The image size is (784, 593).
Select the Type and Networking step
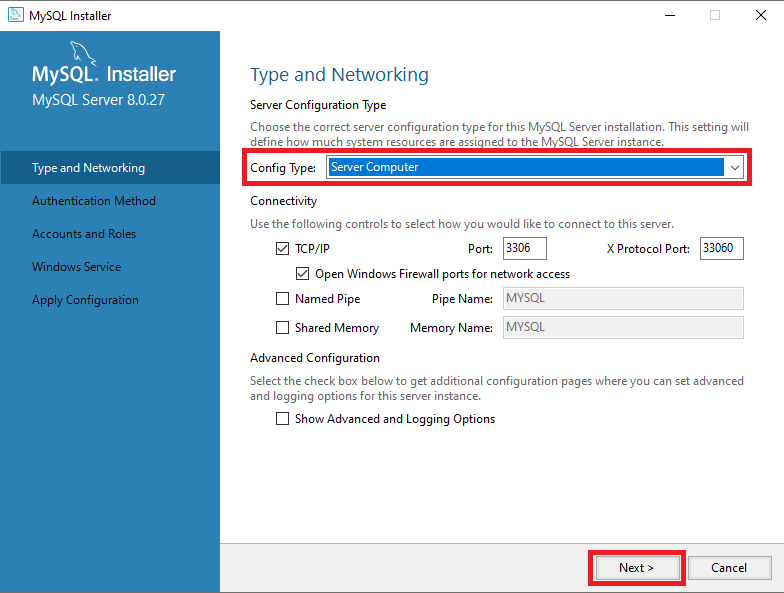point(88,168)
